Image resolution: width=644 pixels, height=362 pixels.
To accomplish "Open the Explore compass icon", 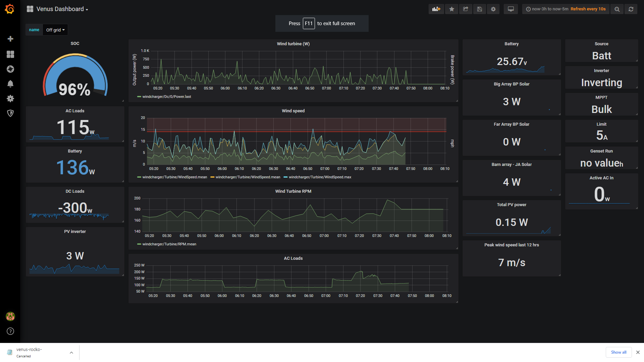I will (10, 69).
